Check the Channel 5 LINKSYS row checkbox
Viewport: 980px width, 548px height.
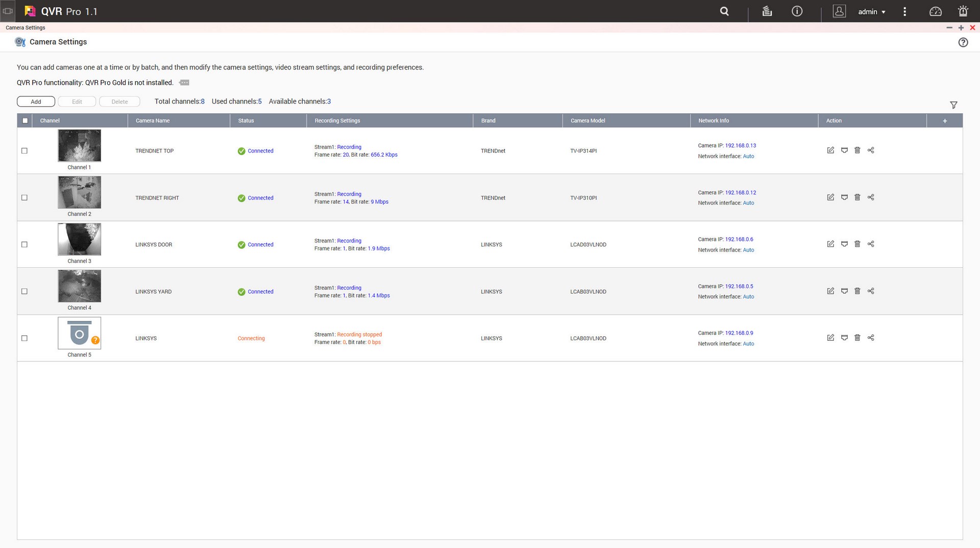pos(24,338)
